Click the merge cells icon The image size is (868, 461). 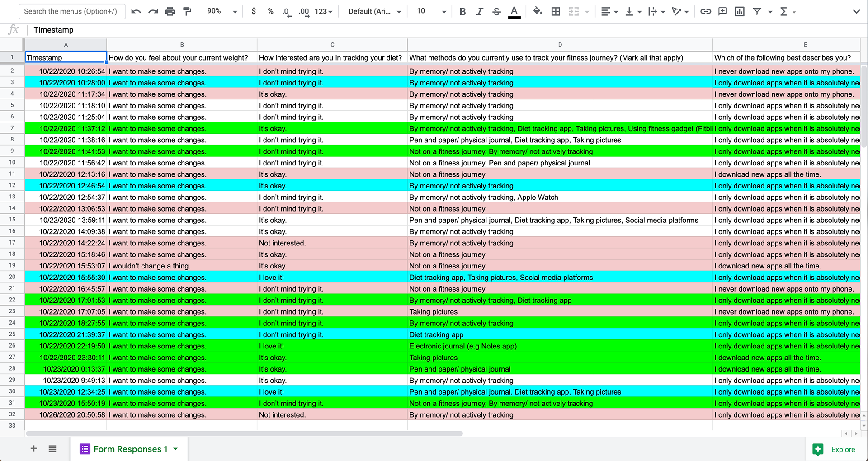pyautogui.click(x=574, y=12)
